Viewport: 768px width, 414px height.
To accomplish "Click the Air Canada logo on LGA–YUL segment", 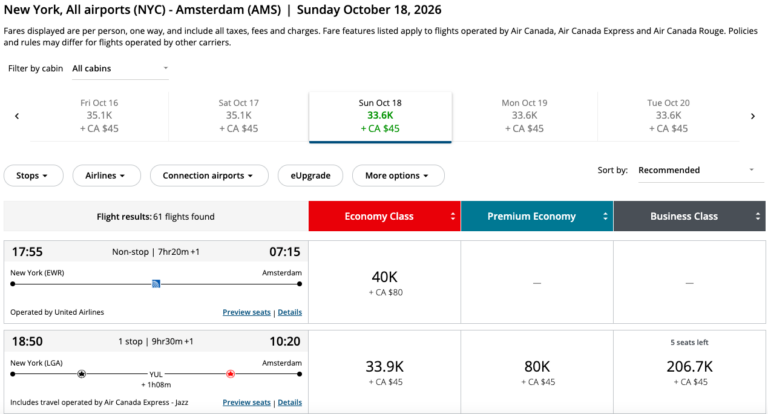I will (x=81, y=373).
